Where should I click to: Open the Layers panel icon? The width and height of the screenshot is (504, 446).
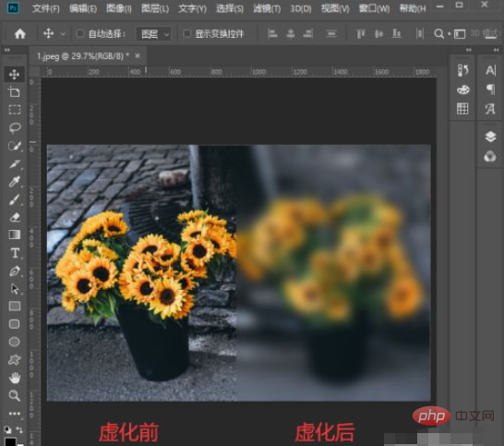click(490, 137)
